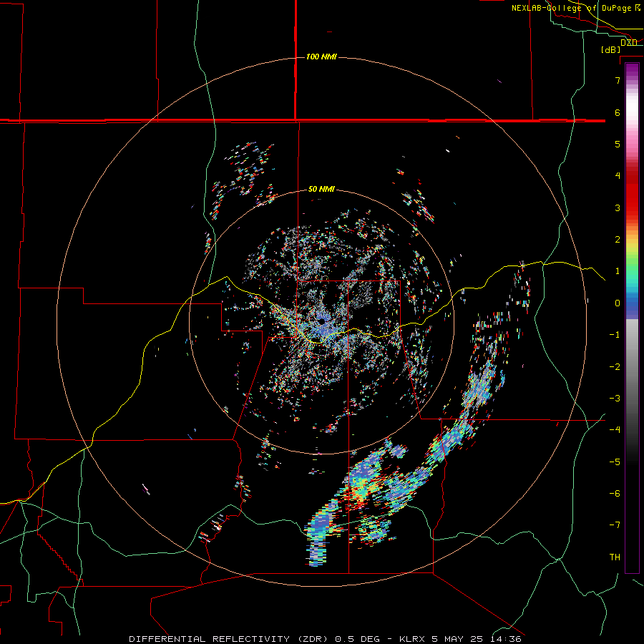
Task: Click the "-1" value on the color scale
Action: point(615,335)
